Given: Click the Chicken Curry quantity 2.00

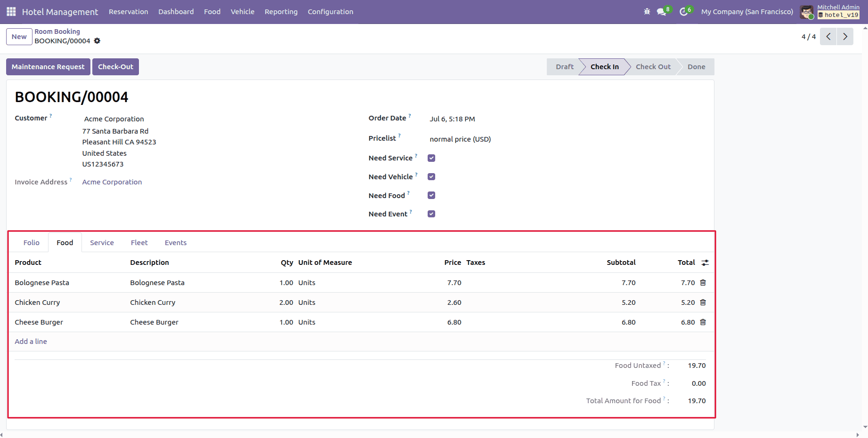Looking at the screenshot, I should [286, 303].
